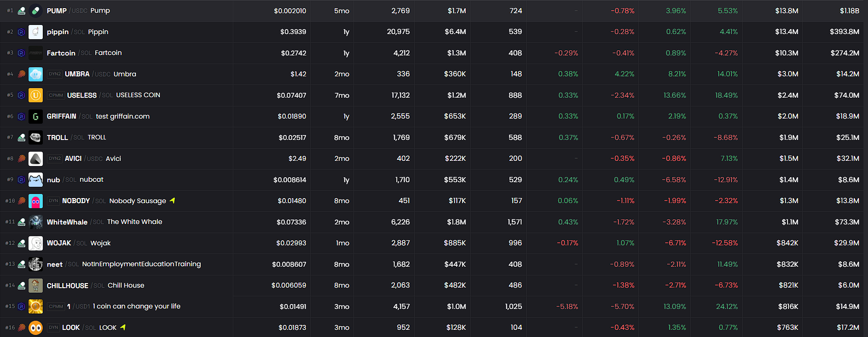Viewport: 868px width, 337px height.
Task: Click the transaction count 20,975
Action: coord(398,32)
